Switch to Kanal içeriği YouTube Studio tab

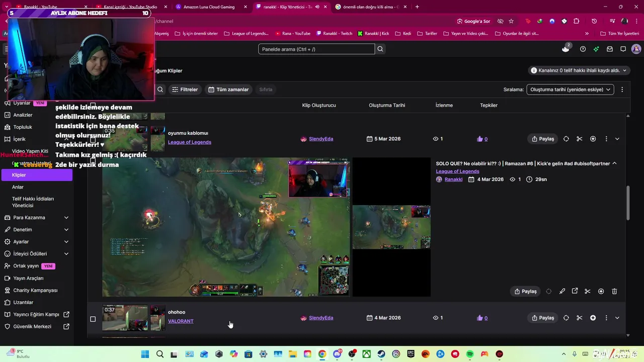point(130,7)
